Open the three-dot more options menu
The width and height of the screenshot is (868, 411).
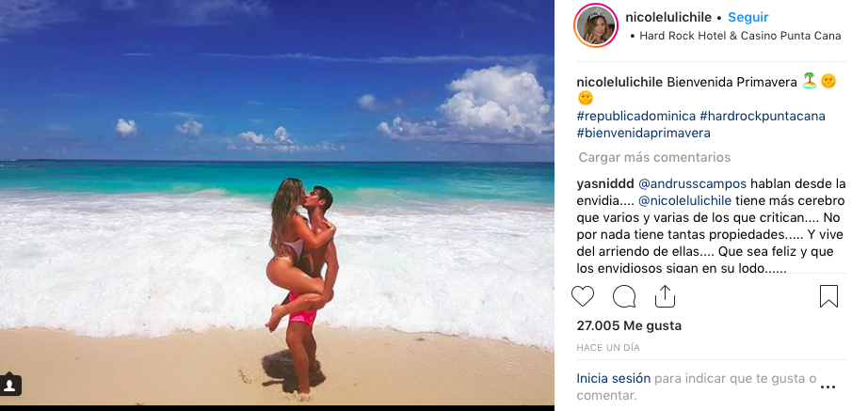click(x=828, y=387)
